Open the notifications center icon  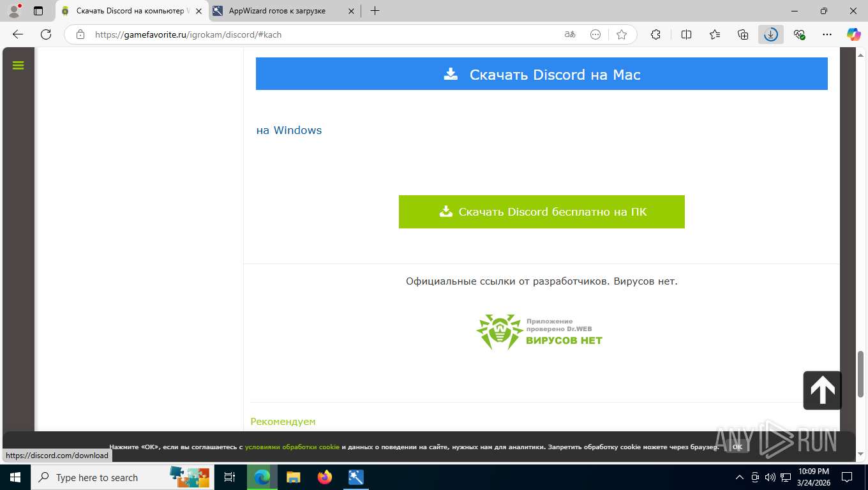[x=847, y=477]
